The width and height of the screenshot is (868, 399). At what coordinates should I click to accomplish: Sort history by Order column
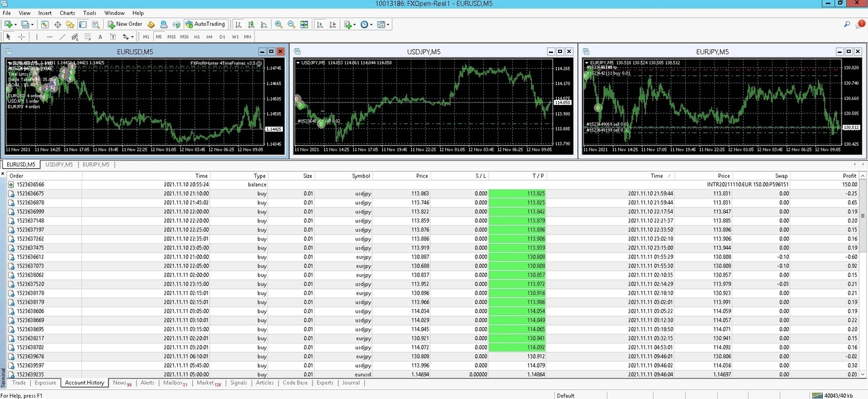(x=16, y=175)
